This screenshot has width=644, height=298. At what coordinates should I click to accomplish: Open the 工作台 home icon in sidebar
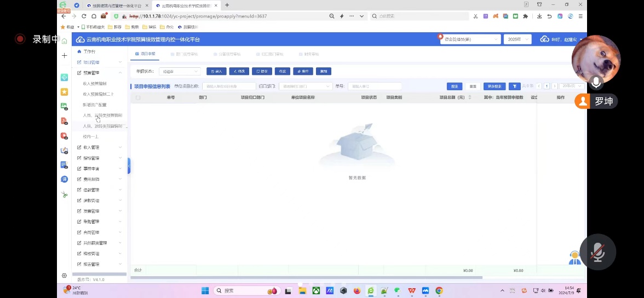point(79,51)
